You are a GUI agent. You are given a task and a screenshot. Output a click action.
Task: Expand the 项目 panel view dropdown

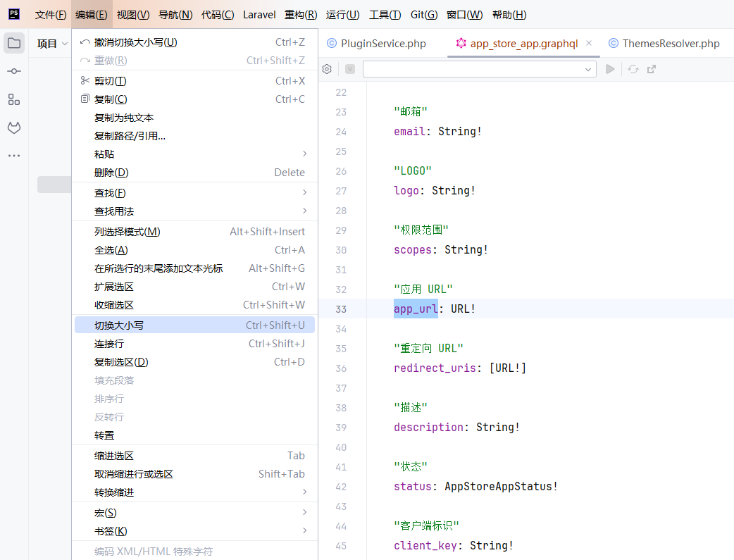[65, 44]
